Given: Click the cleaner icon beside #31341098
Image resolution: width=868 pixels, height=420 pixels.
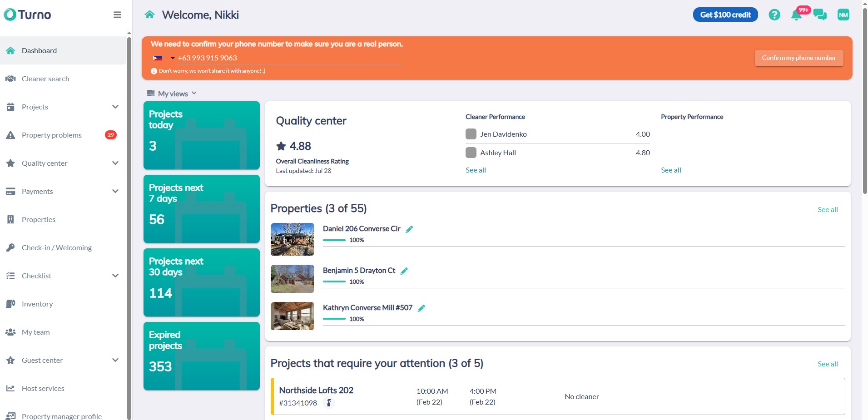Looking at the screenshot, I should coord(329,403).
